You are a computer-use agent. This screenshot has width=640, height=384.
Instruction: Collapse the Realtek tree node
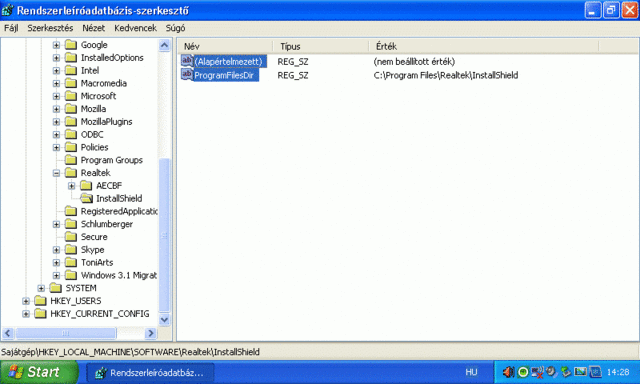click(x=56, y=173)
